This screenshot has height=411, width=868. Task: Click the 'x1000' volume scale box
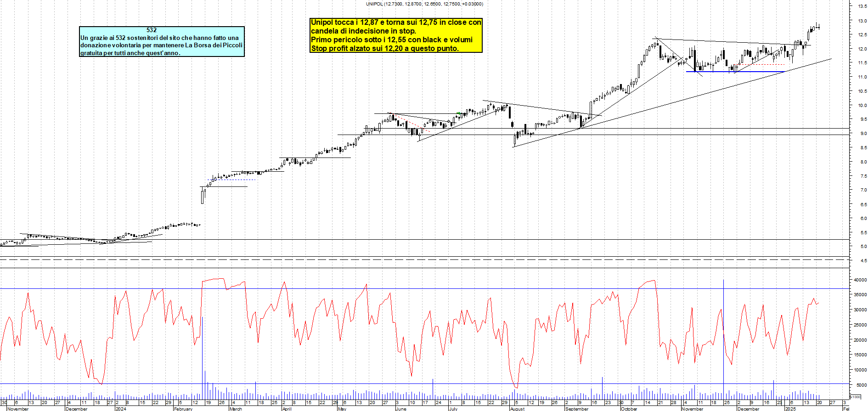856,397
